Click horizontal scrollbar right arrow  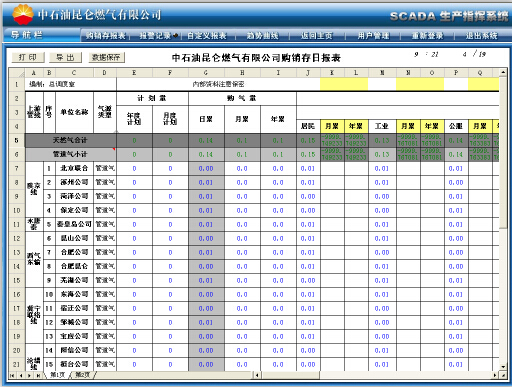[495, 375]
